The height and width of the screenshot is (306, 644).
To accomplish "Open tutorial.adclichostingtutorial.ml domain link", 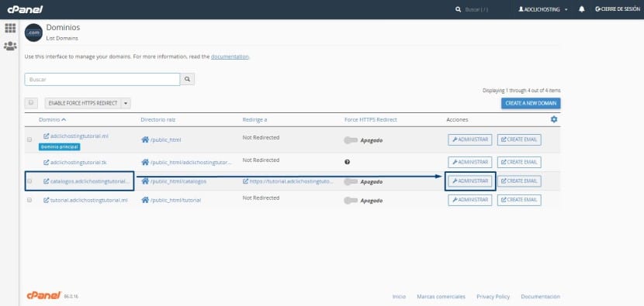I will (x=85, y=200).
